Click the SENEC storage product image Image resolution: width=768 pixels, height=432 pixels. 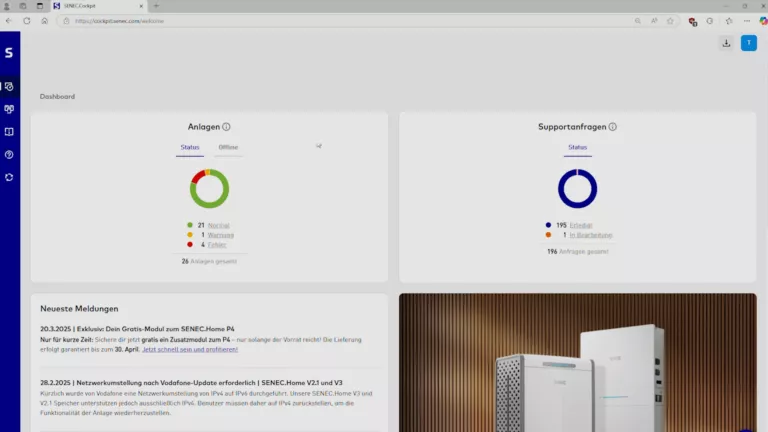(x=577, y=362)
